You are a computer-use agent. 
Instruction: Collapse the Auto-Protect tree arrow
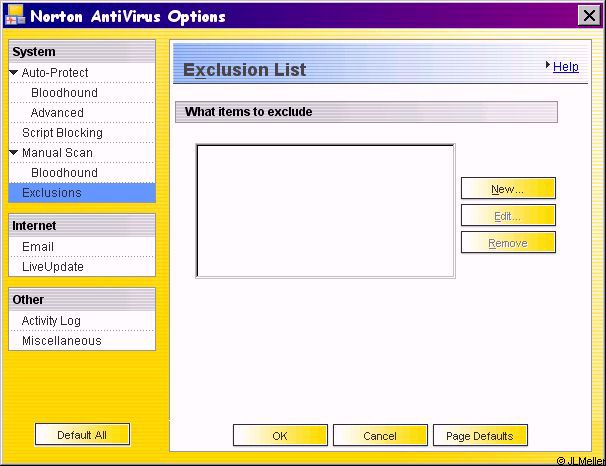click(x=13, y=73)
